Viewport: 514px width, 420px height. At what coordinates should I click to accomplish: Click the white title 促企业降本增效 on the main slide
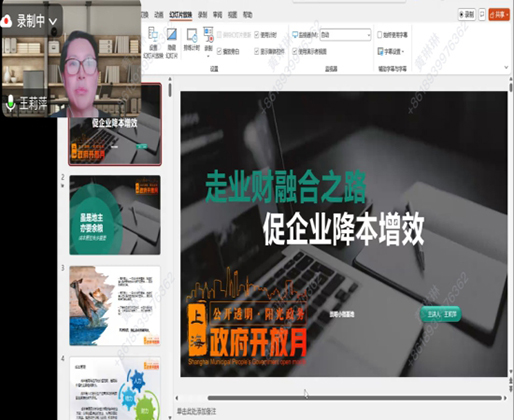344,230
